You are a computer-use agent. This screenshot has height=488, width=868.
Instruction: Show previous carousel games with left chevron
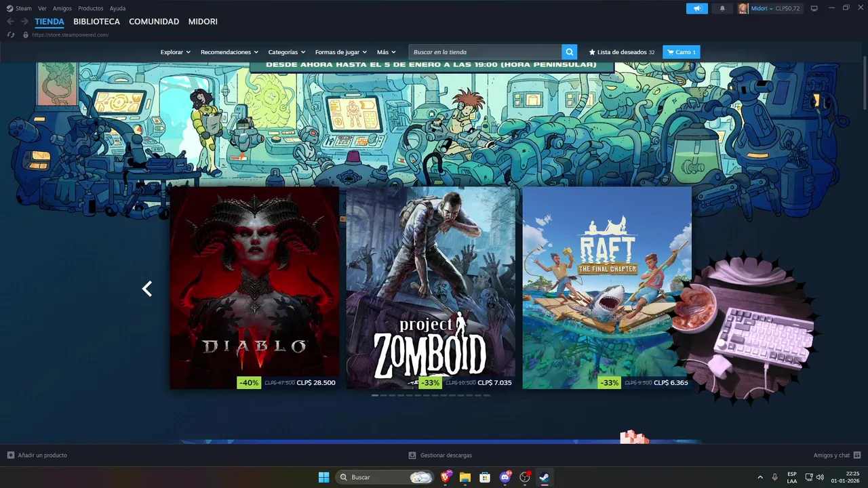[x=146, y=289]
